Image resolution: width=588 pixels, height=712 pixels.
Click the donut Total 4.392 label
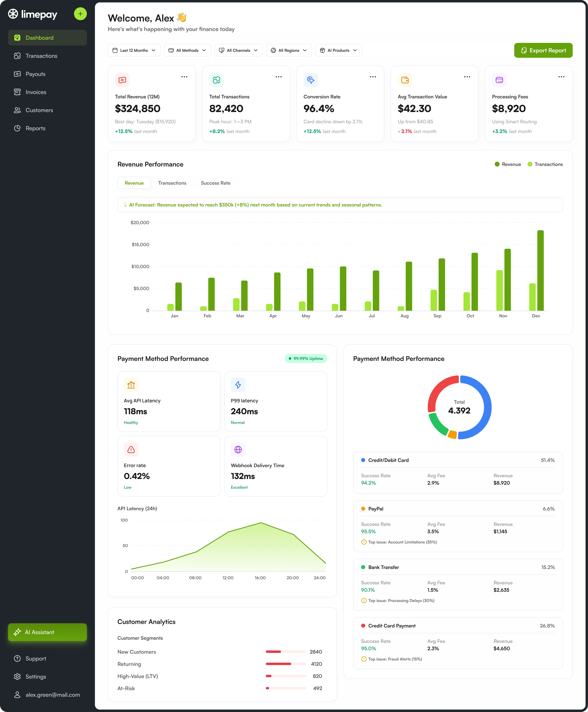click(459, 407)
